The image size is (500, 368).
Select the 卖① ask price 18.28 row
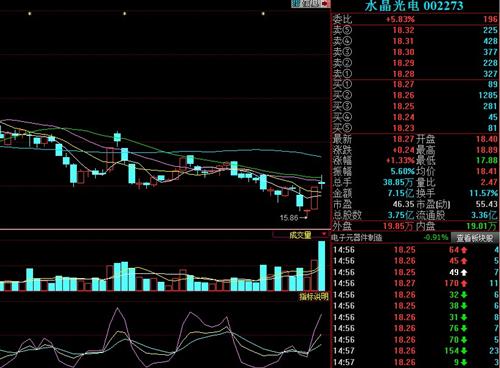click(x=415, y=74)
